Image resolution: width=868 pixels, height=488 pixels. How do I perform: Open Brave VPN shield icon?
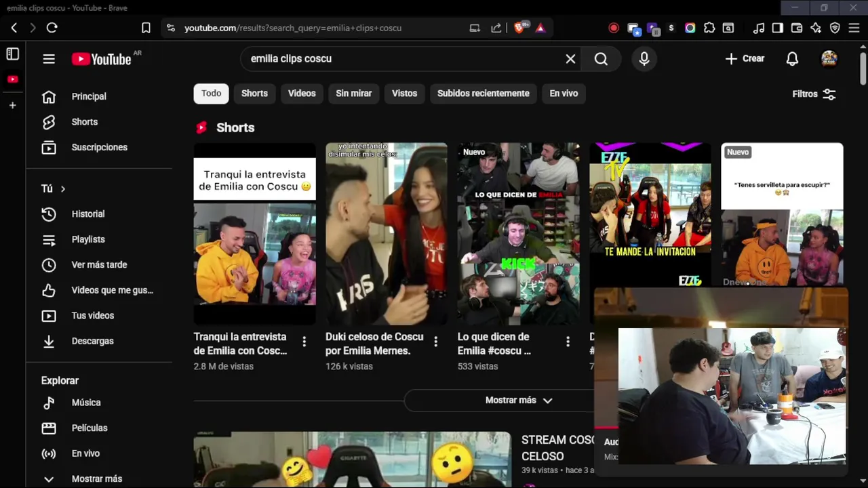[x=835, y=28]
